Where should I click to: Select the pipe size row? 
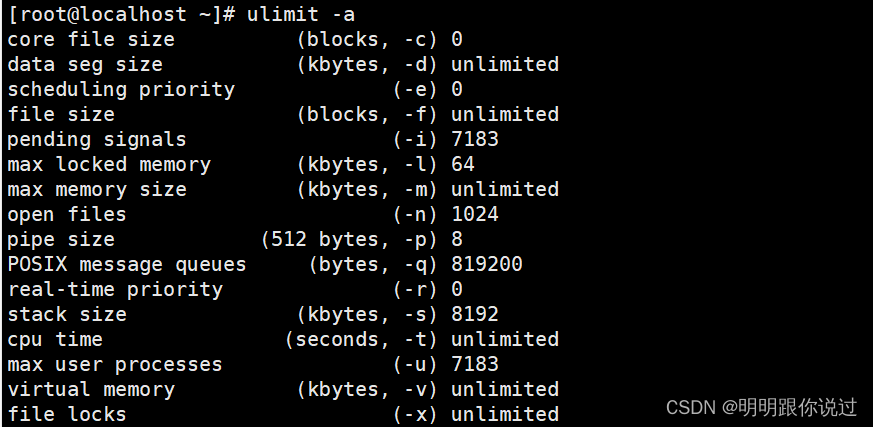(x=235, y=239)
